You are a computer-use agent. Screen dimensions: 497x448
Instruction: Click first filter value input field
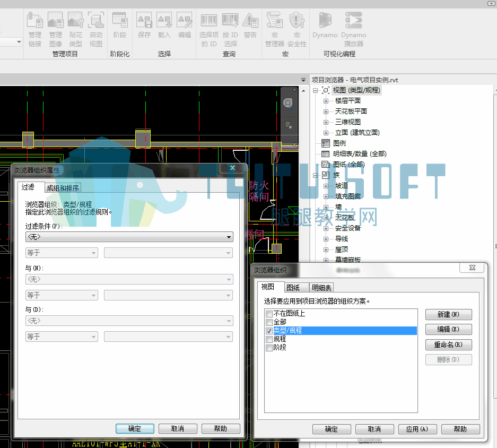(x=168, y=253)
